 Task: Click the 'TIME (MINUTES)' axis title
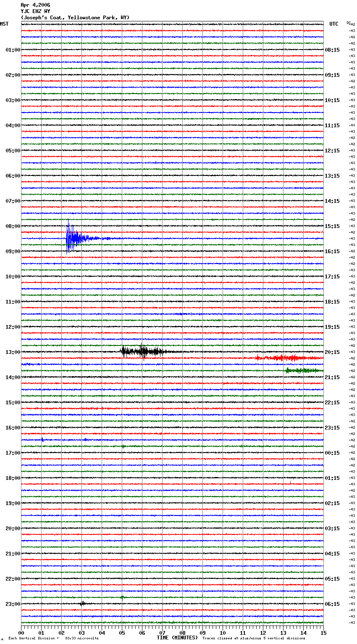pyautogui.click(x=177, y=638)
